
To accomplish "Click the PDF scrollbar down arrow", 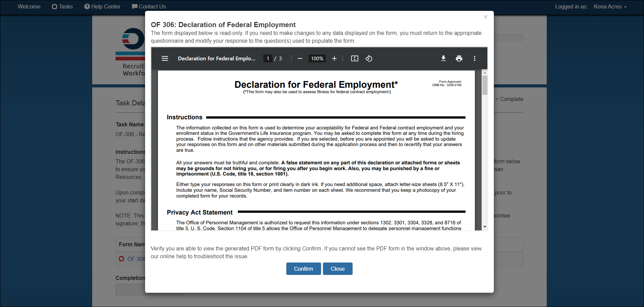I will (x=485, y=227).
